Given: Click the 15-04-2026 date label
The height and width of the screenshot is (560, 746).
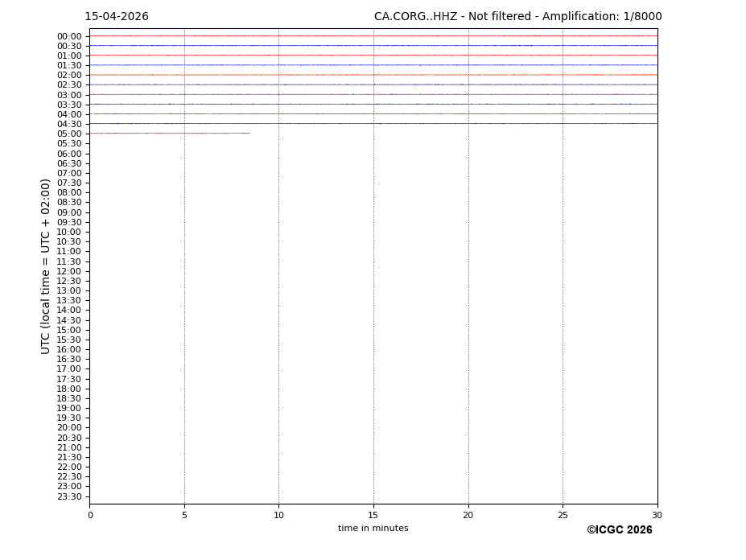Looking at the screenshot, I should pyautogui.click(x=117, y=17).
